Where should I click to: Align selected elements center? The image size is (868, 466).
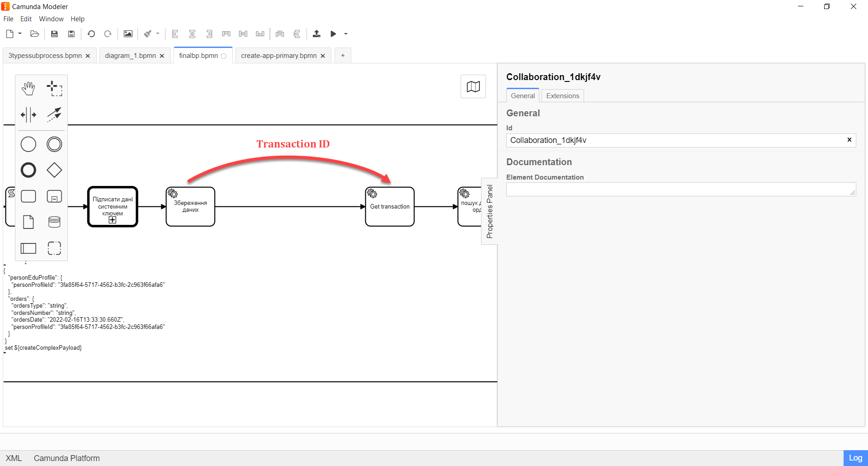pyautogui.click(x=192, y=34)
